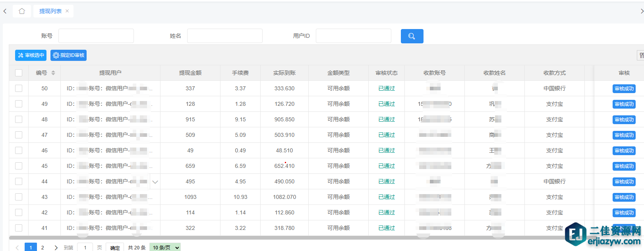Go to page 2
Viewport: 644px width, 251px height.
point(43,247)
